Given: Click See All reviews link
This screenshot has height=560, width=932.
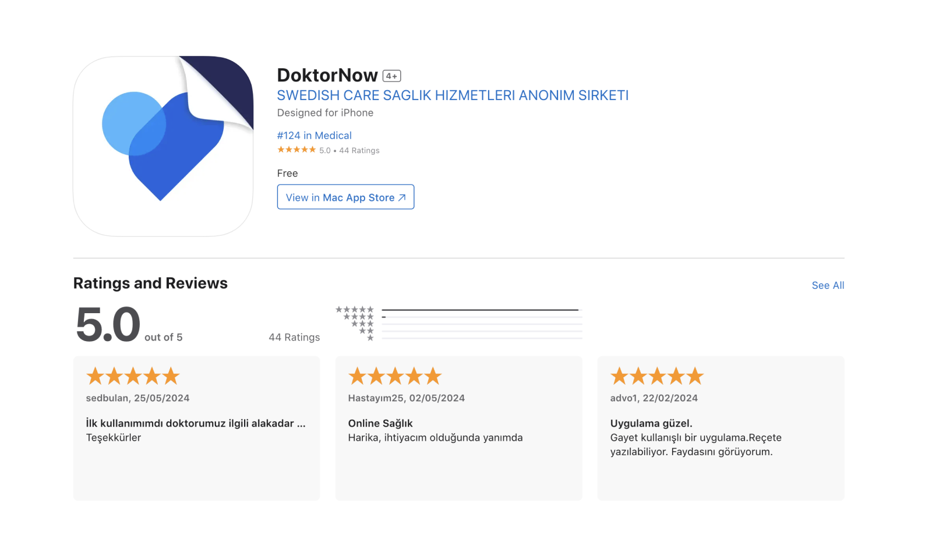Looking at the screenshot, I should coord(828,285).
